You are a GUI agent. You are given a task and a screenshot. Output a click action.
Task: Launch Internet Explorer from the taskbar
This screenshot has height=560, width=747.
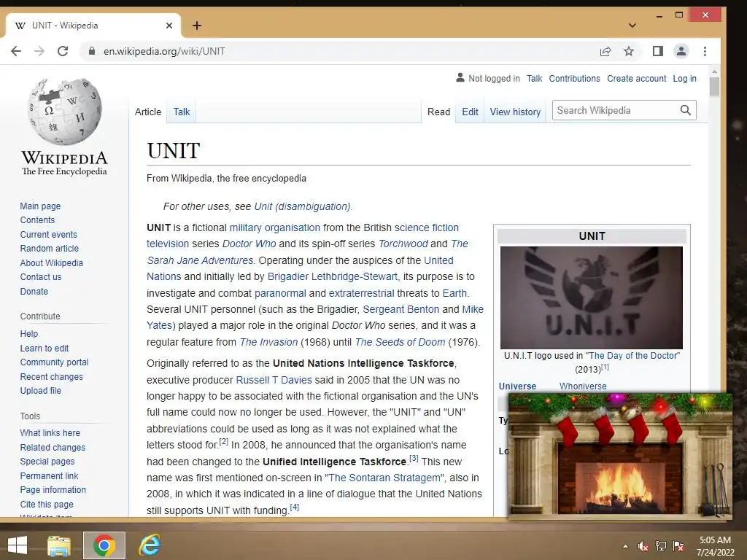click(x=150, y=545)
